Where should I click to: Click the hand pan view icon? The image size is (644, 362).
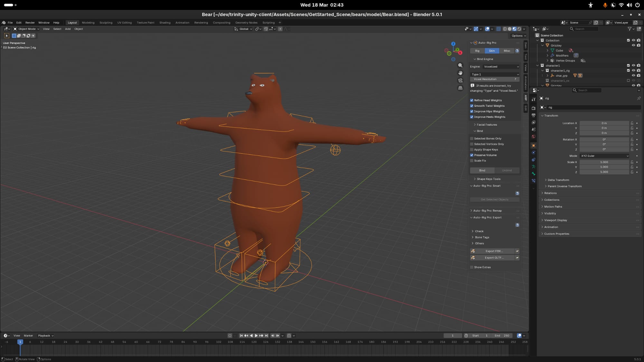click(460, 73)
